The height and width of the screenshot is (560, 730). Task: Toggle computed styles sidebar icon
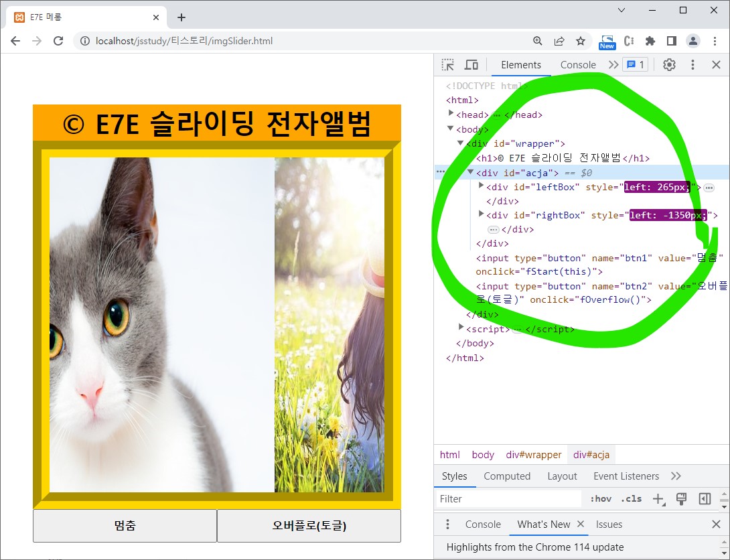[705, 498]
